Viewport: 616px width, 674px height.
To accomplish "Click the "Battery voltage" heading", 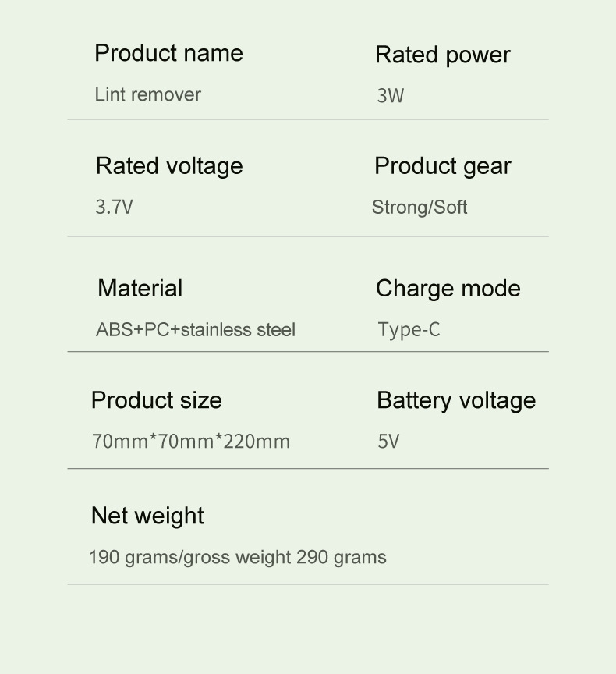I will click(x=456, y=400).
